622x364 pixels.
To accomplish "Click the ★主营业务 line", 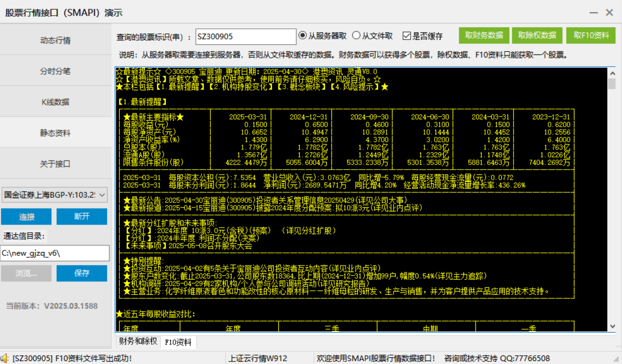I will pyautogui.click(x=337, y=291).
